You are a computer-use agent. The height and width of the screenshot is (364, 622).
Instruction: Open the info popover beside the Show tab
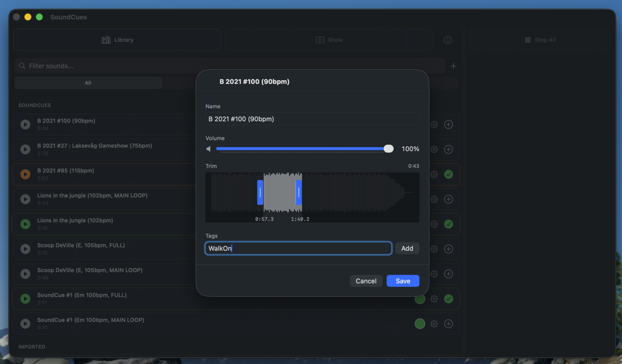pyautogui.click(x=448, y=40)
